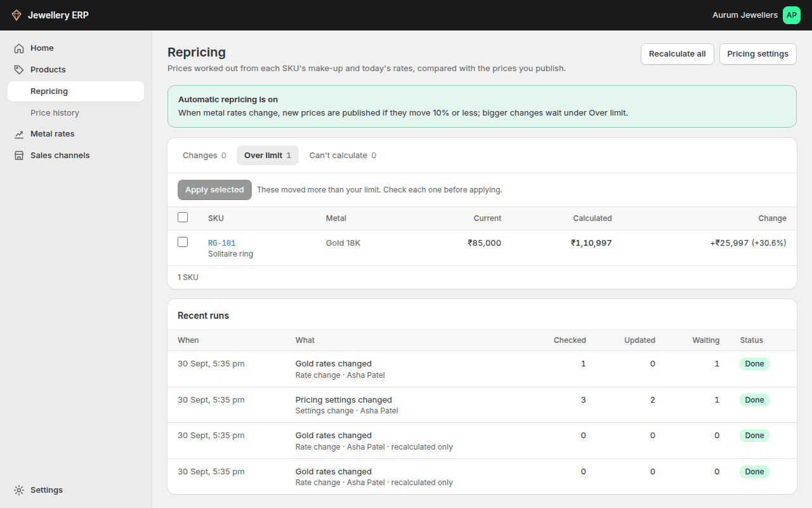Viewport: 812px width, 508px height.
Task: Open Sales channels label in the sidebar
Action: 60,156
